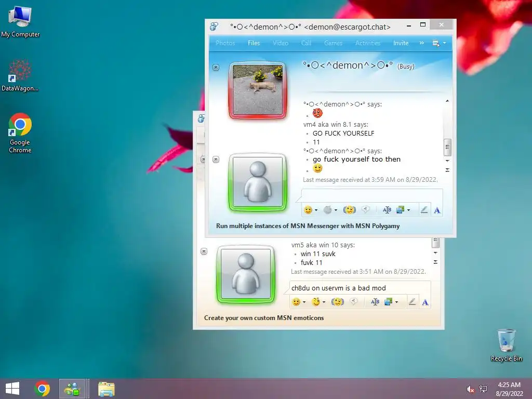Switch to handwriting mode in the back chat window

(412, 302)
